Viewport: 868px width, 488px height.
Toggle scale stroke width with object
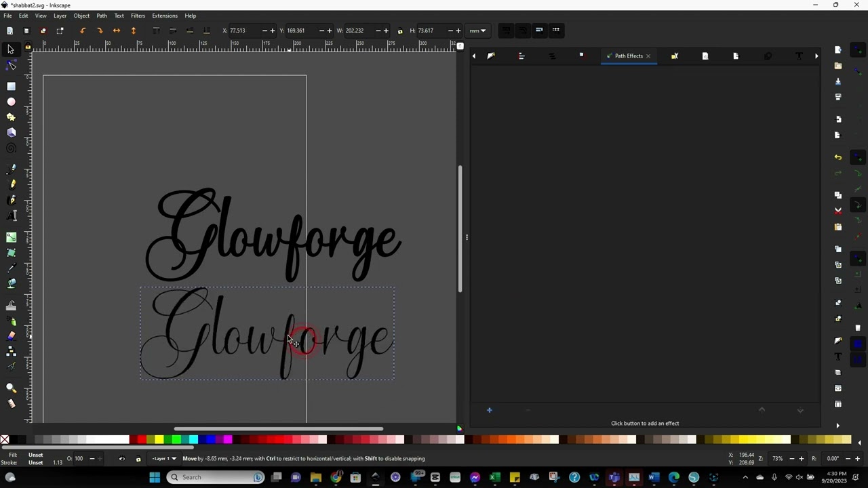[506, 30]
